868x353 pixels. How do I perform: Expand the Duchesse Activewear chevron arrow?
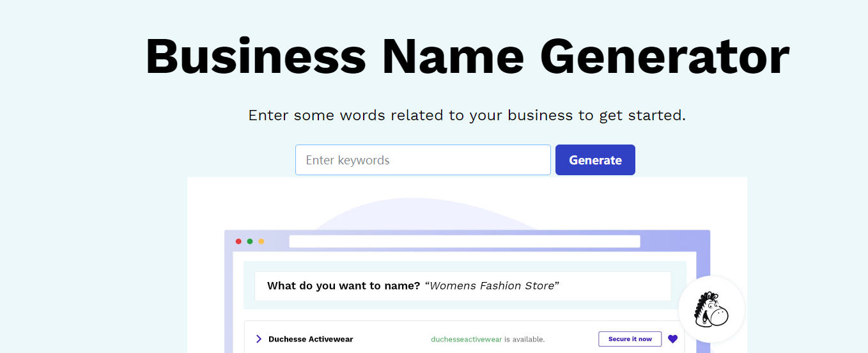click(x=258, y=339)
